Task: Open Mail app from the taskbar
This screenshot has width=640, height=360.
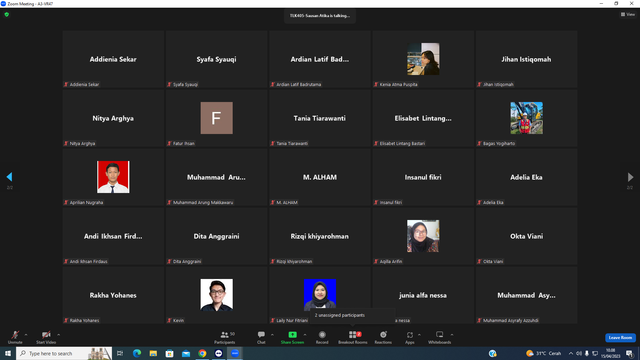Action: [186, 353]
